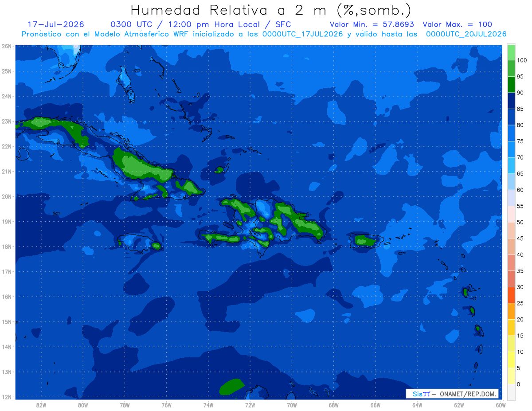Click the 70W longitude label
The height and width of the screenshot is (411, 532).
[292, 405]
